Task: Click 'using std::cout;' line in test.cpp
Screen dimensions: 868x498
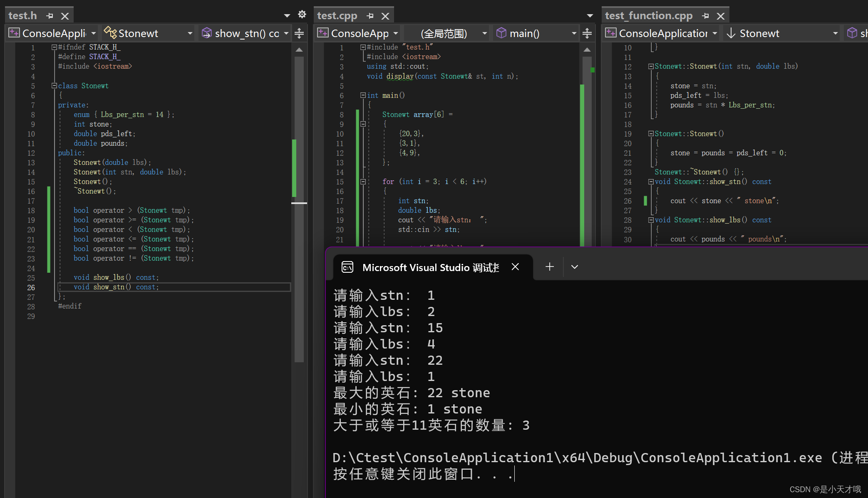Action: (397, 67)
